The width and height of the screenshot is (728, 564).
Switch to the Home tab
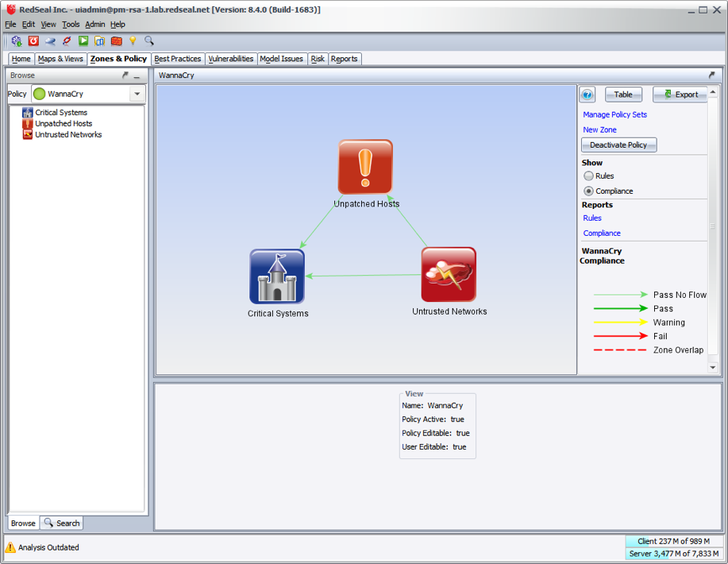(x=21, y=59)
